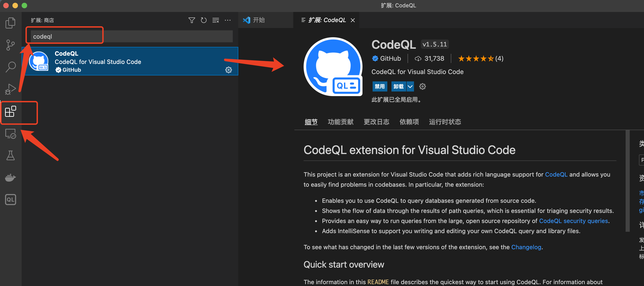This screenshot has width=644, height=286.
Task: Filter extensions using funnel icon
Action: (x=192, y=20)
